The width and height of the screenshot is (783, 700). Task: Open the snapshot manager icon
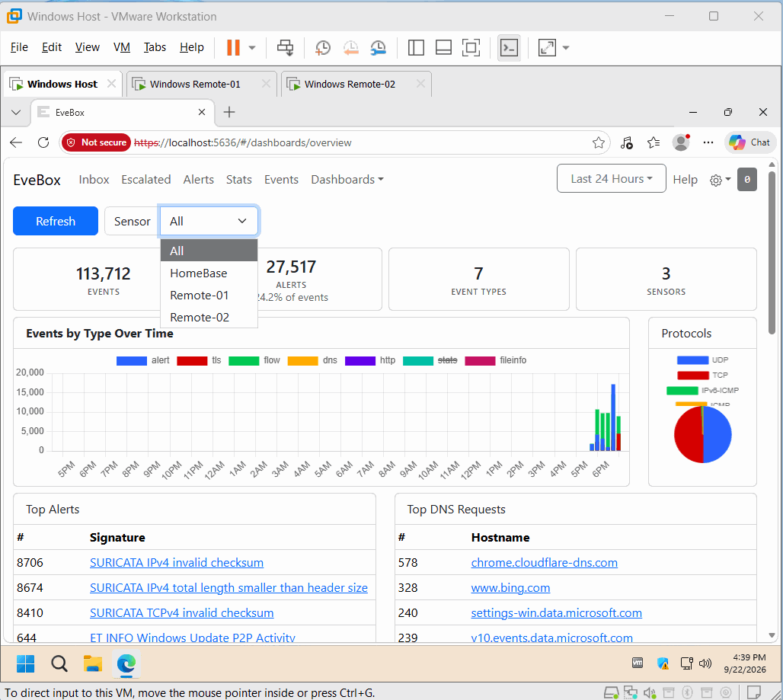(x=378, y=48)
